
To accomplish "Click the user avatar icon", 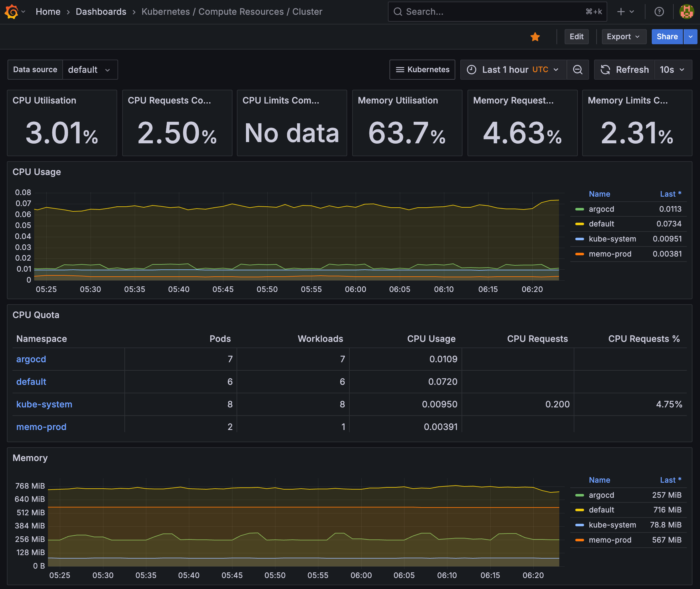I will [687, 12].
